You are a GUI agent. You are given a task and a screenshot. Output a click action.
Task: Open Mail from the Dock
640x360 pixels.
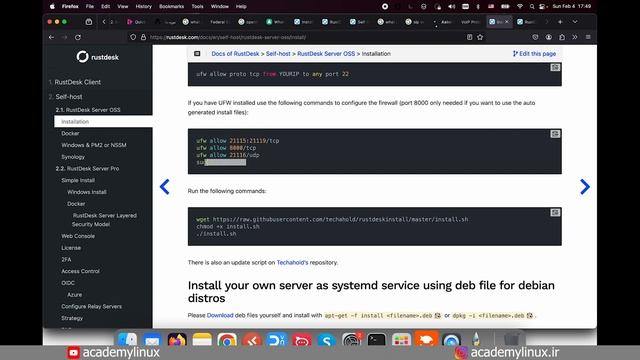coord(152,340)
